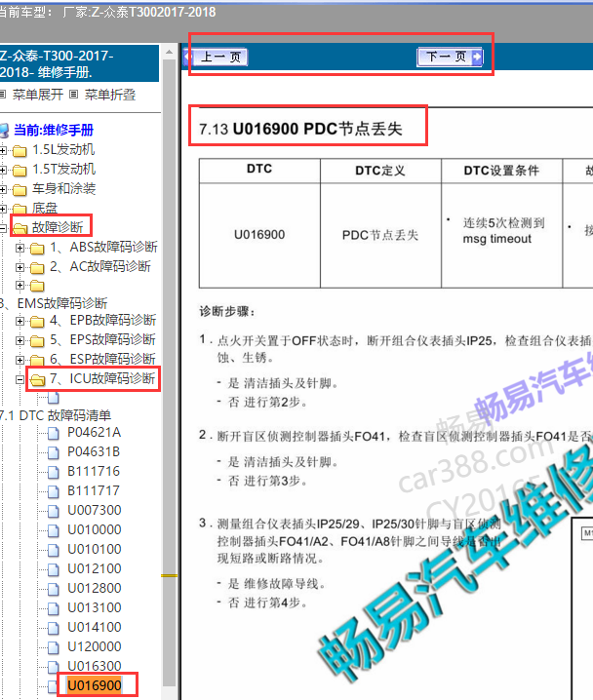Click page icon beside U007300
This screenshot has height=700, width=593.
coord(53,511)
